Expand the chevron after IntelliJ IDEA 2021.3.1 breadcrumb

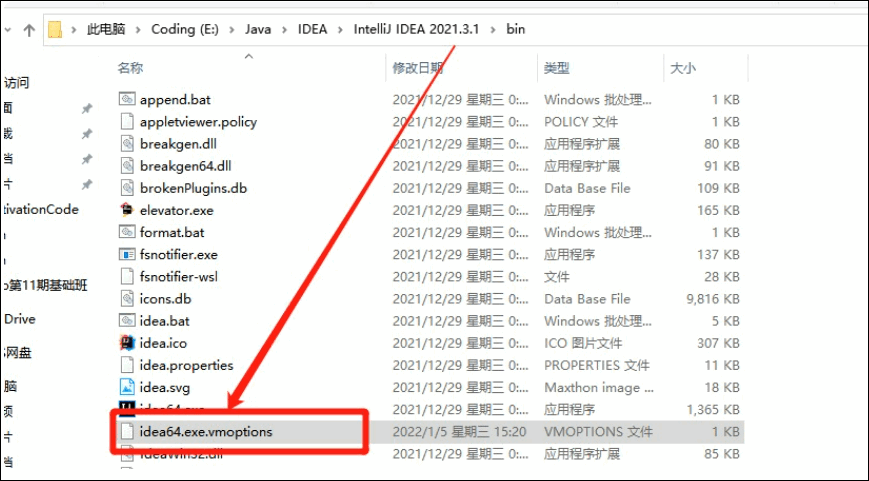pyautogui.click(x=493, y=29)
